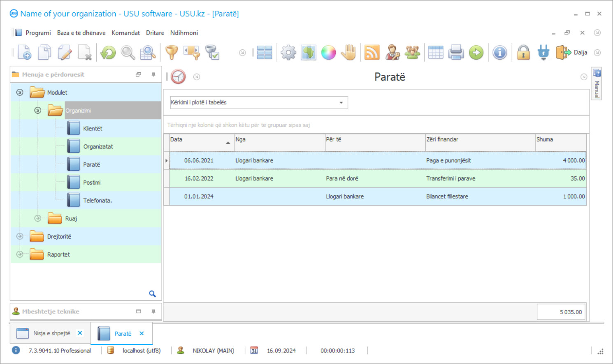
Task: Click the magnifier Search icon
Action: point(128,53)
